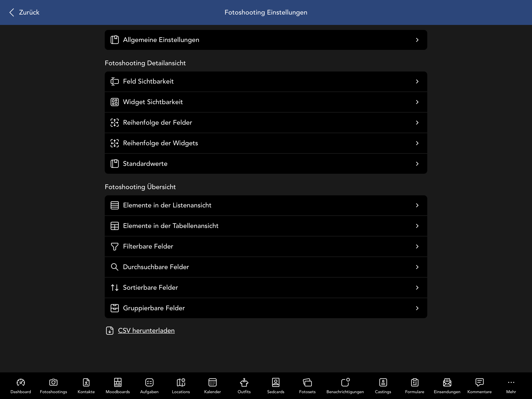Go to the Fotoshootings camera icon
This screenshot has width=532, height=399.
[x=53, y=382]
